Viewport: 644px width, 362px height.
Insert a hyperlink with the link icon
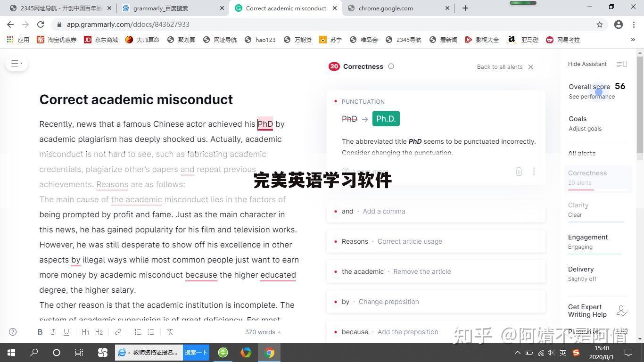click(118, 332)
